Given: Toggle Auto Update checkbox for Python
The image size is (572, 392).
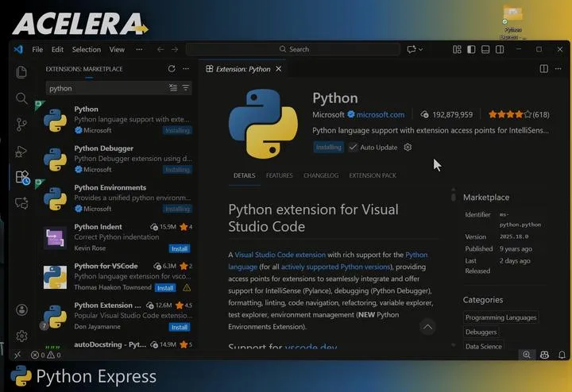Looking at the screenshot, I should (x=353, y=147).
